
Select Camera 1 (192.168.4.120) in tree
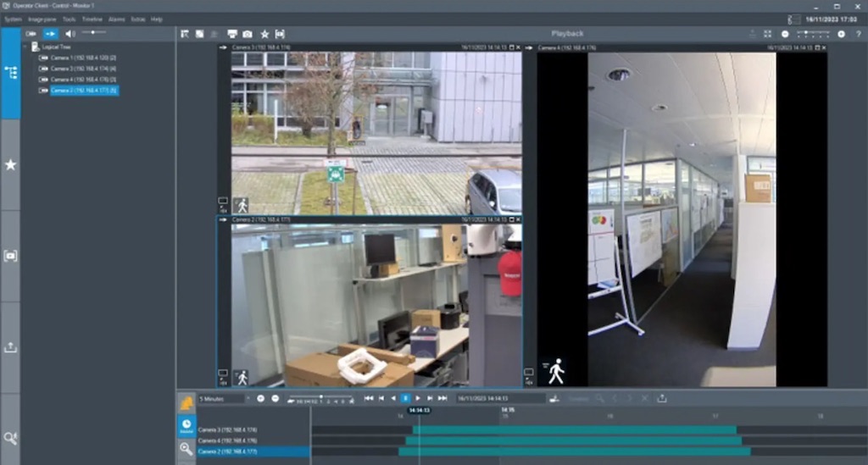point(82,58)
